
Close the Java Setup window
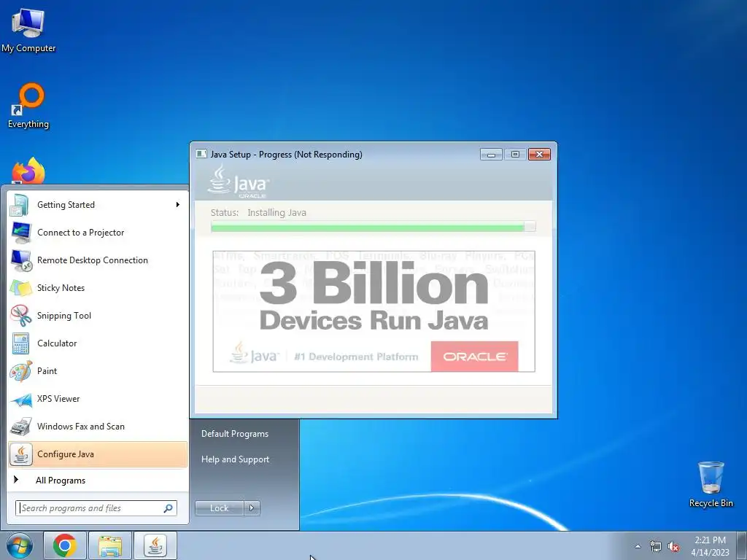click(539, 155)
